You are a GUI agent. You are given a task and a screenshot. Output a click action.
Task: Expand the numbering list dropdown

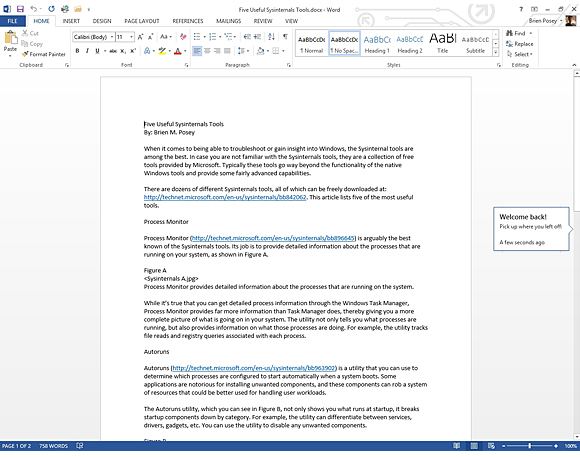pyautogui.click(x=220, y=37)
